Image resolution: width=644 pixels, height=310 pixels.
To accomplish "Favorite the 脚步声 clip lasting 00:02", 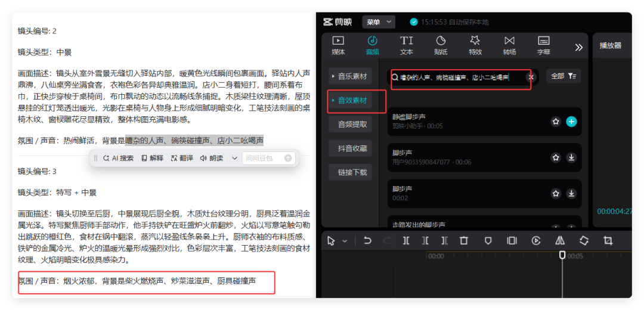I will (x=556, y=193).
